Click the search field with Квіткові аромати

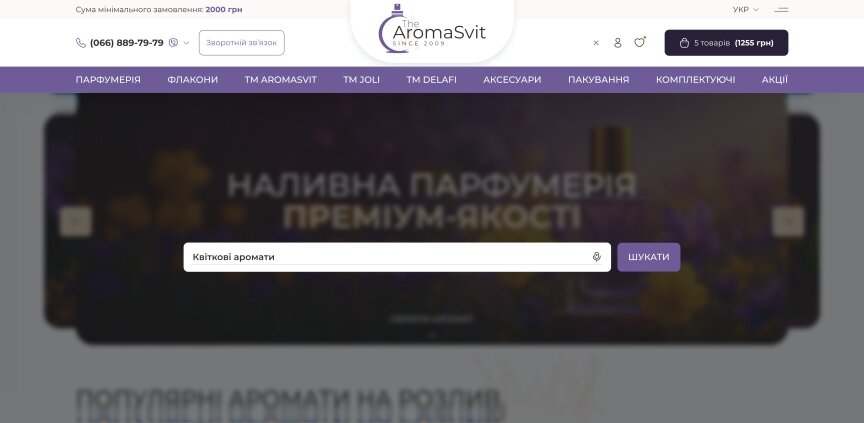pos(397,257)
